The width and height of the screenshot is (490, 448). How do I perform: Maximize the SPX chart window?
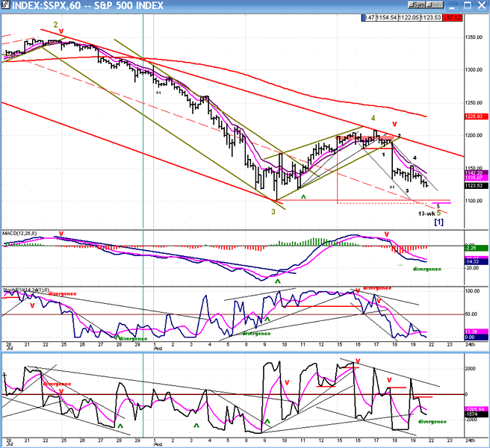tap(469, 7)
